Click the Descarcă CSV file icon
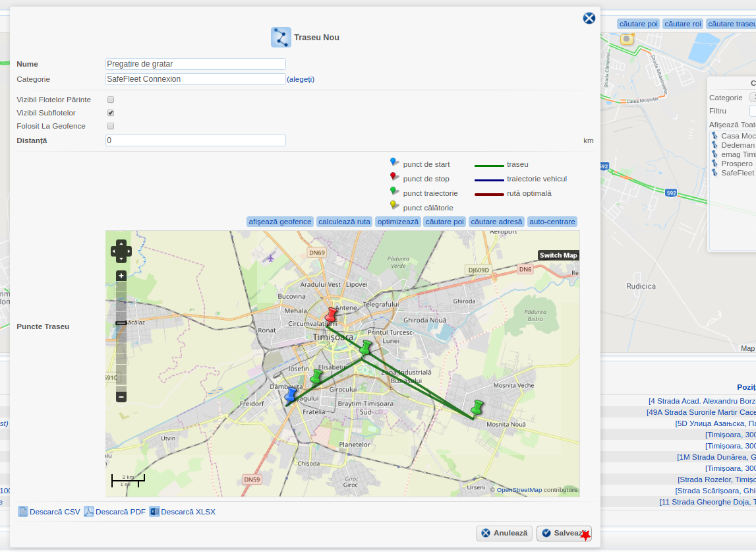Viewport: 756px width, 552px height. coord(23,511)
